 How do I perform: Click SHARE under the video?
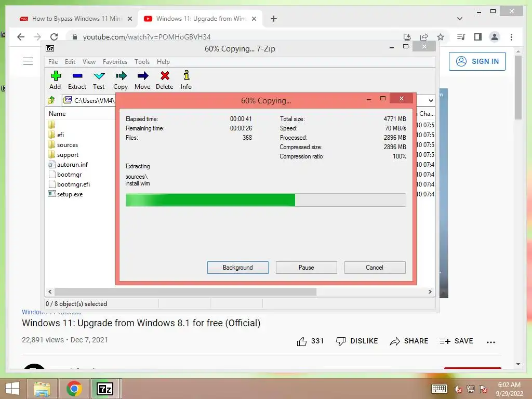coord(409,341)
